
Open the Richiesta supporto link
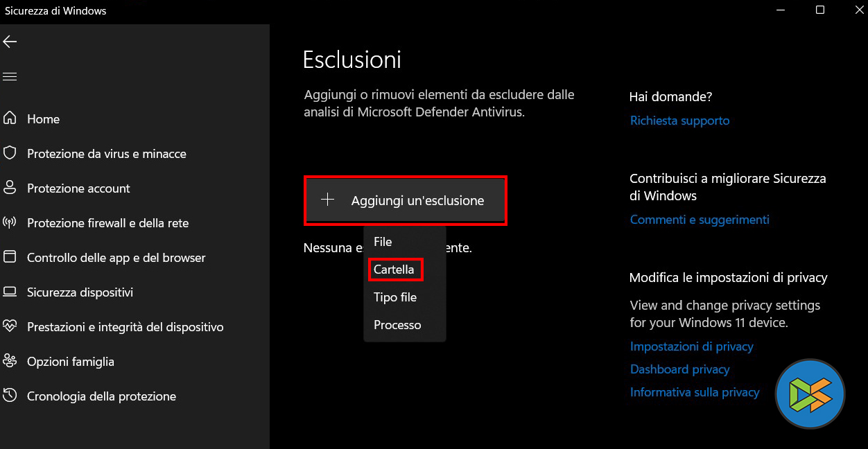(x=679, y=121)
